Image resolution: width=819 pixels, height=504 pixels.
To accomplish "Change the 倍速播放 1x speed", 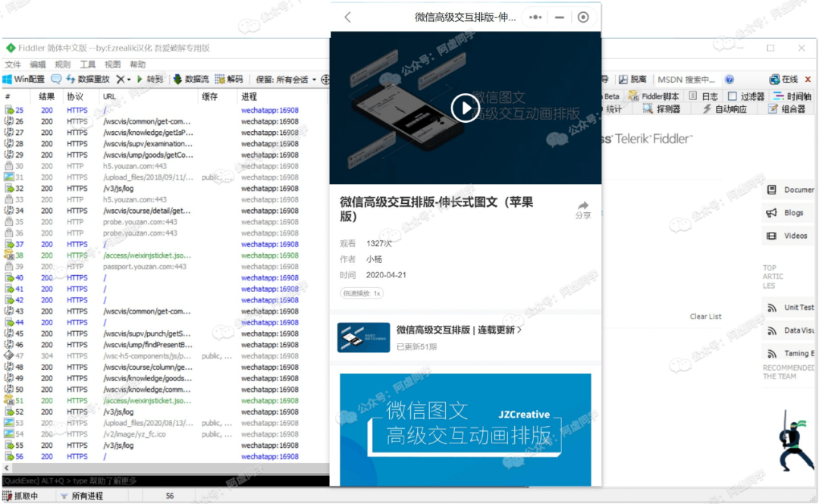I will (362, 293).
